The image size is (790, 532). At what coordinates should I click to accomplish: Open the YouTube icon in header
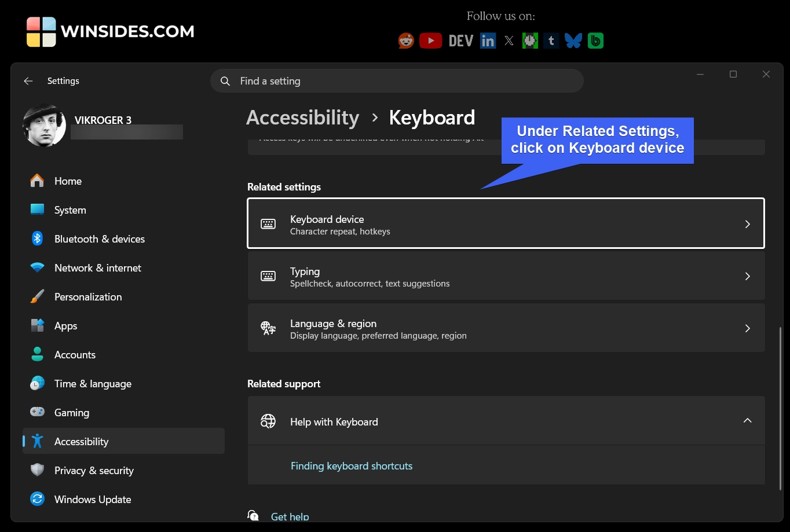pyautogui.click(x=430, y=41)
